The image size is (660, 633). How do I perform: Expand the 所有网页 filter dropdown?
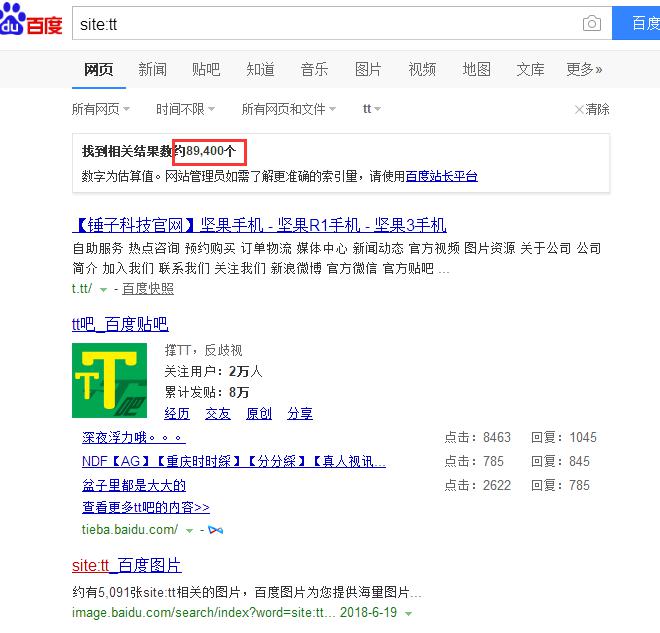tap(101, 109)
